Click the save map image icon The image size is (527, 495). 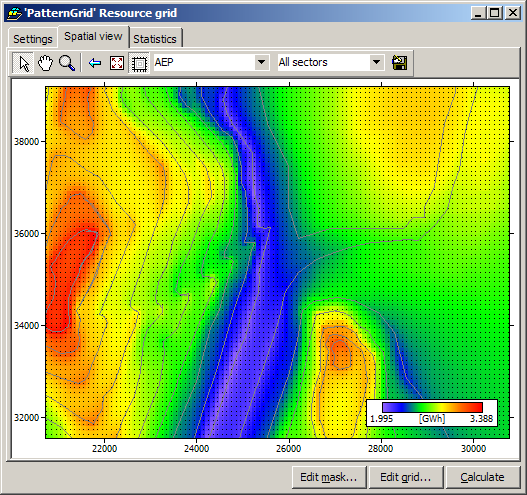coord(399,63)
